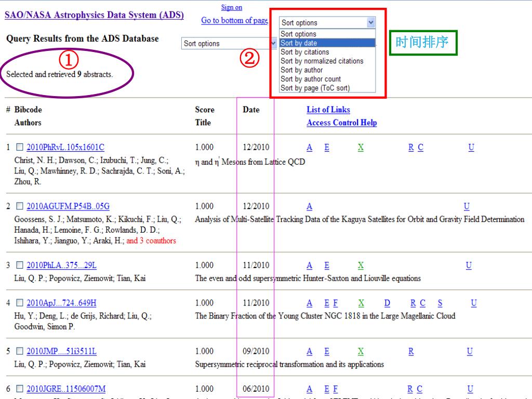This screenshot has width=532, height=399.
Task: Open bibcode 2010JMP....51i3511L
Action: pyautogui.click(x=61, y=351)
